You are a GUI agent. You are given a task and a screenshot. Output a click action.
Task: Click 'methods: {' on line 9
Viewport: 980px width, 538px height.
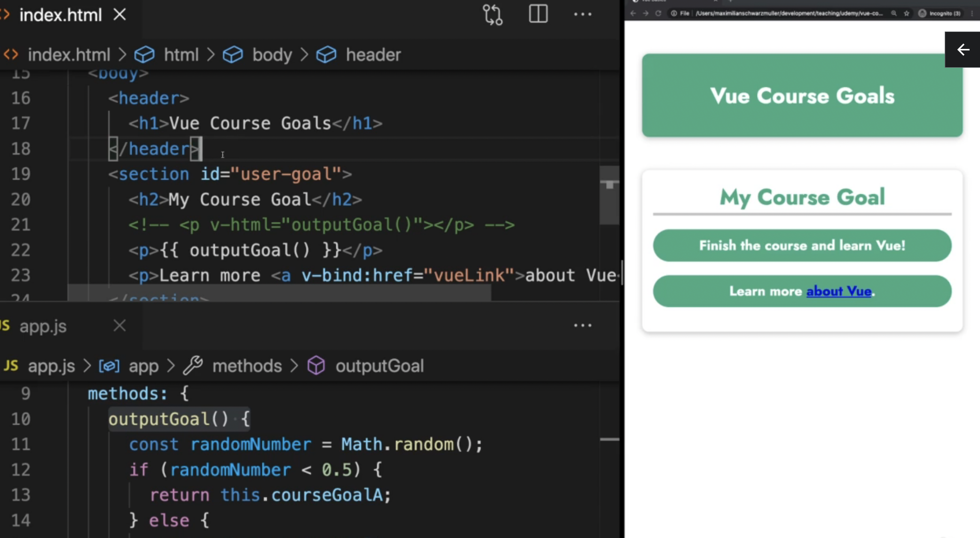point(138,394)
